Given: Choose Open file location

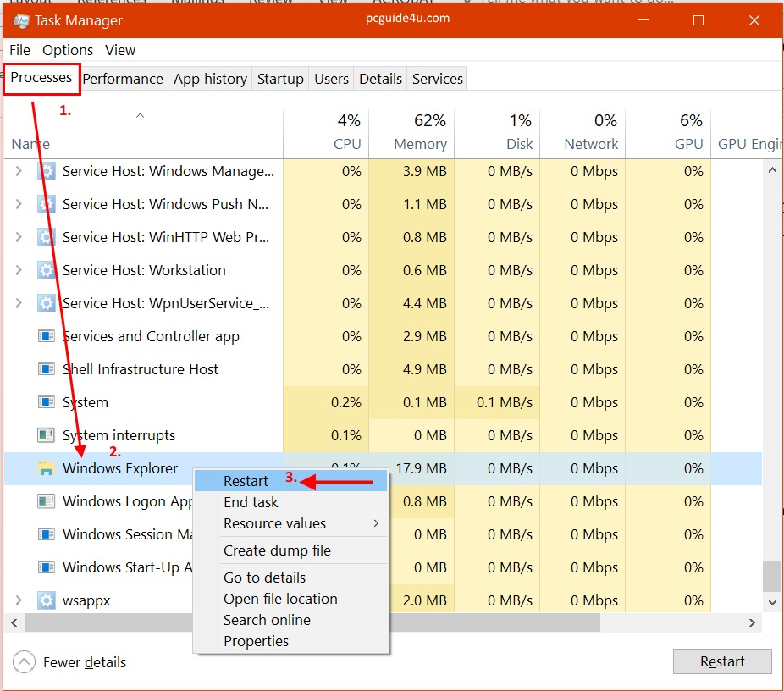Looking at the screenshot, I should click(290, 599).
